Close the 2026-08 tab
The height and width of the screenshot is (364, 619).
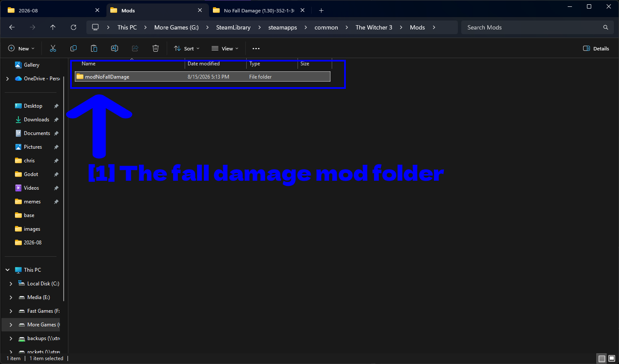(97, 10)
